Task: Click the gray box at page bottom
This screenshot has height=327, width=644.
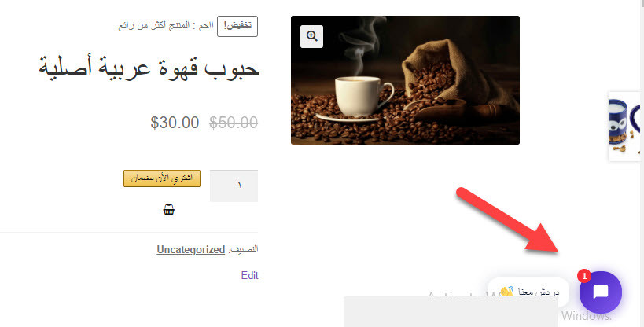Action: pyautogui.click(x=451, y=312)
